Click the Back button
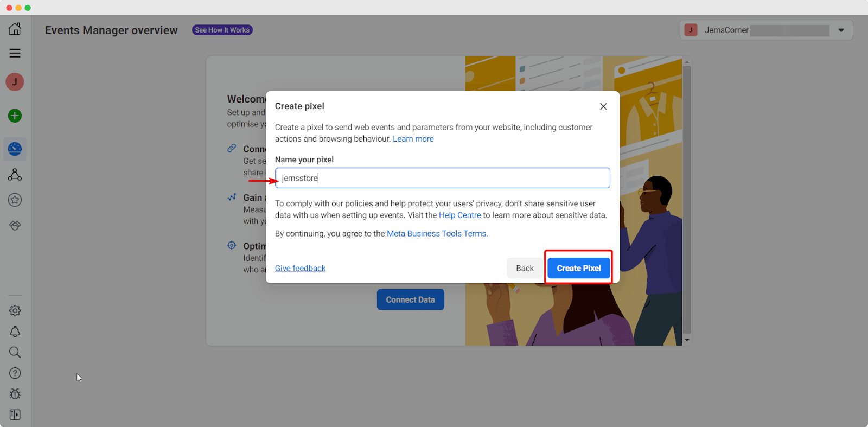This screenshot has width=868, height=427. [525, 268]
